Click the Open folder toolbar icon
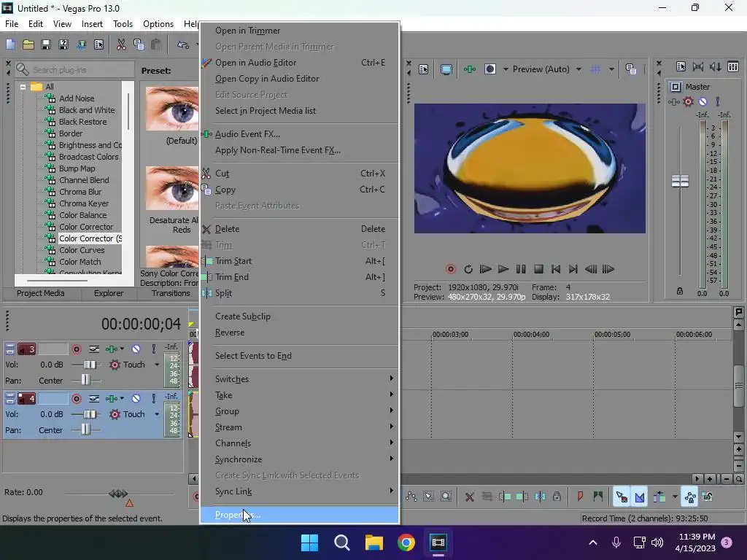Screen dimensions: 747x560 coord(28,44)
